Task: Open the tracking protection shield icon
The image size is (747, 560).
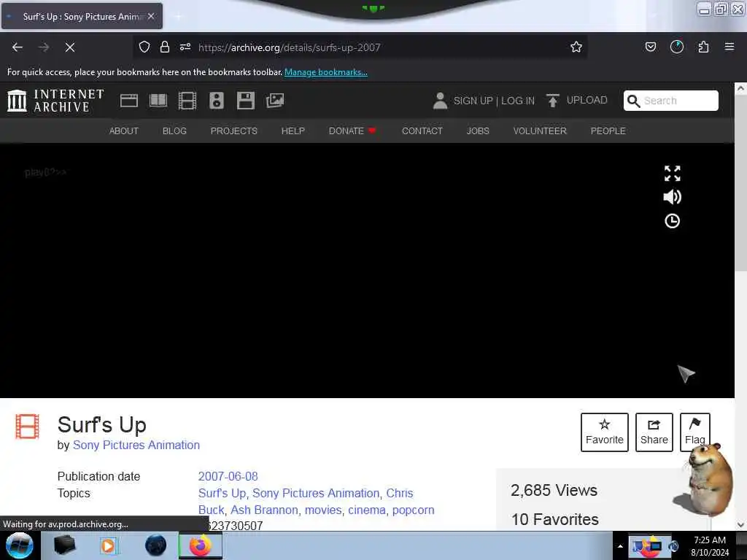Action: [144, 47]
